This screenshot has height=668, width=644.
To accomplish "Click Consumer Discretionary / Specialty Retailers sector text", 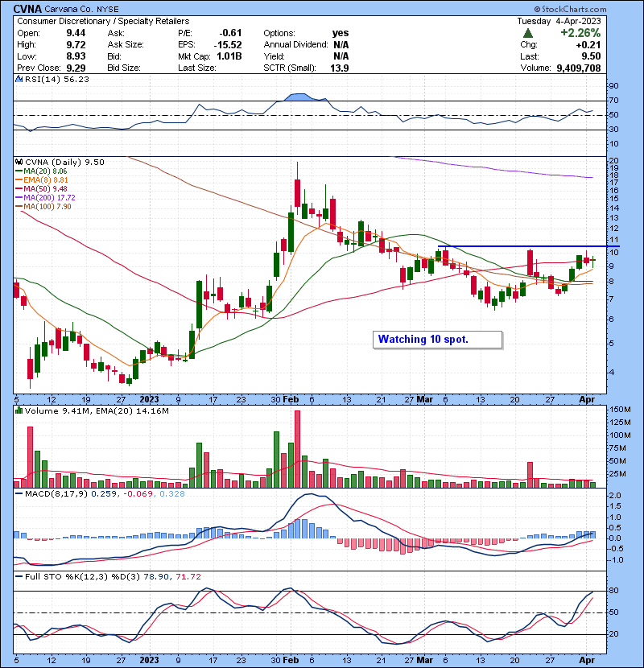I will 103,21.
